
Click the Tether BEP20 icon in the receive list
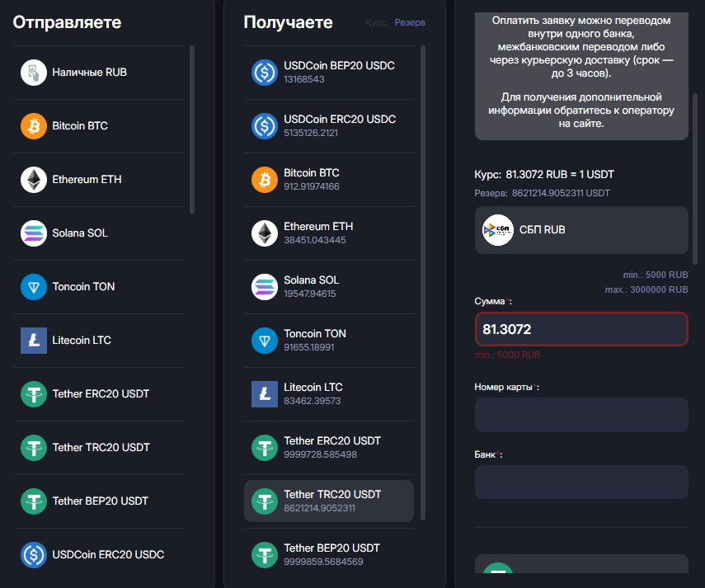coord(265,555)
